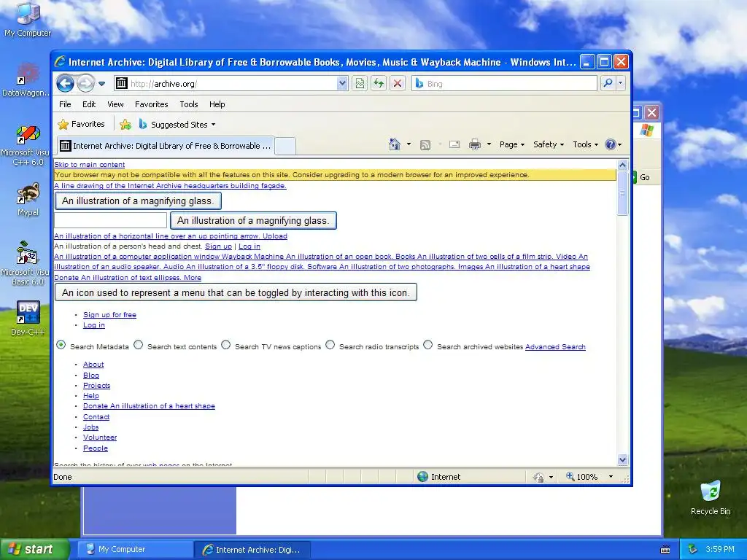
Task: Open the Favorites menu in menu bar
Action: (152, 104)
